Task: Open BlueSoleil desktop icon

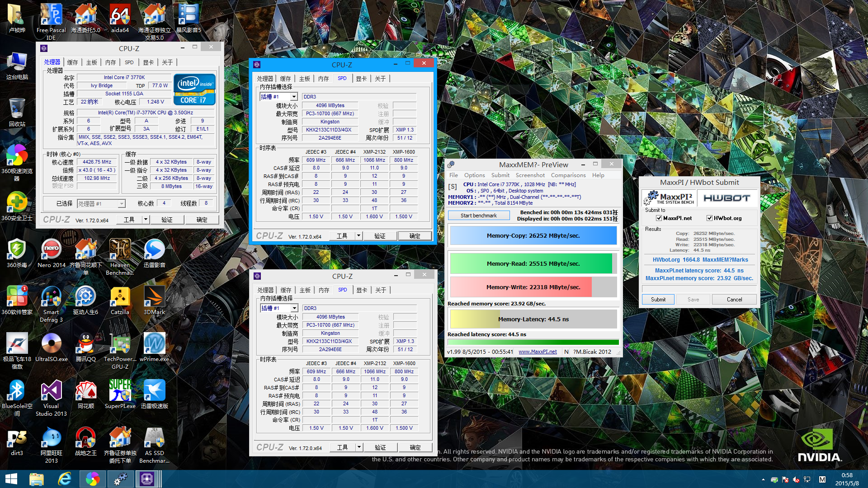Action: 17,398
